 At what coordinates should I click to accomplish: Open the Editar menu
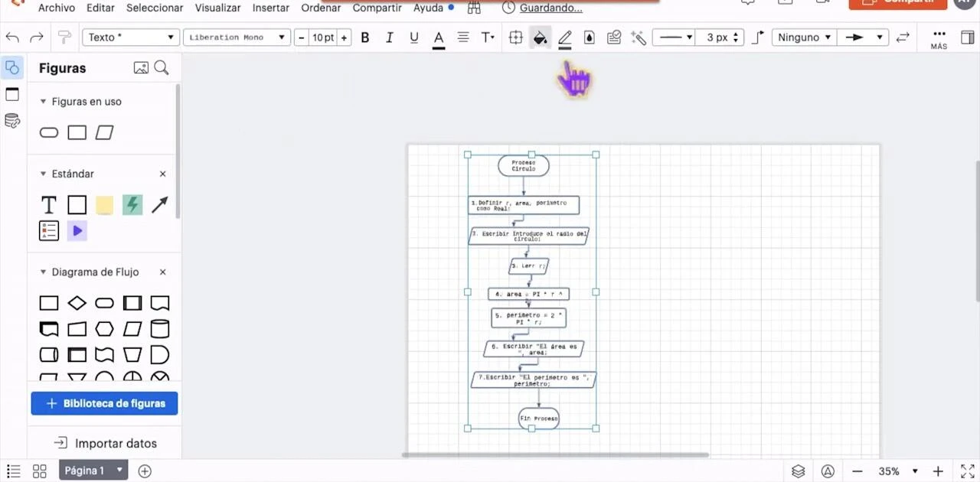pyautogui.click(x=100, y=8)
